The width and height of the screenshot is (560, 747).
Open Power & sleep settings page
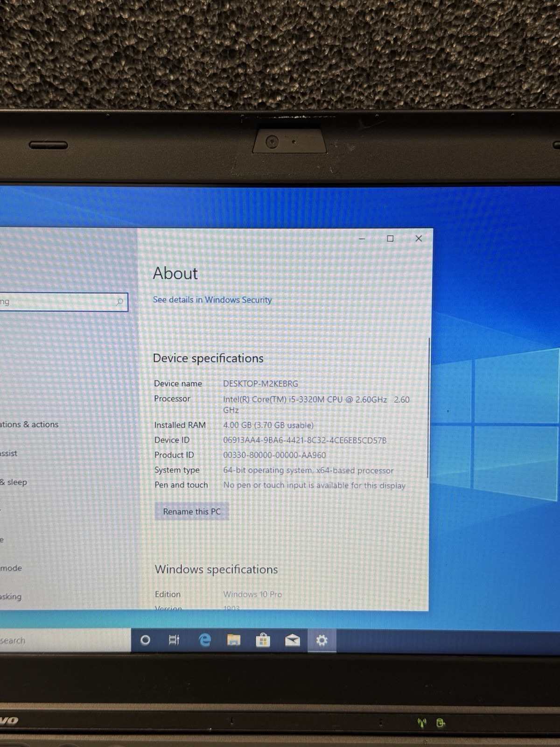(14, 482)
